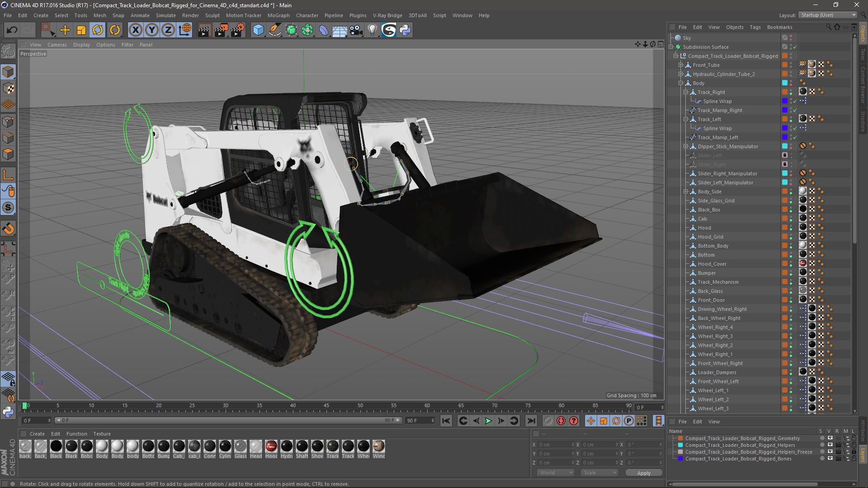
Task: Click the Enable Snap S icon
Action: tap(8, 208)
